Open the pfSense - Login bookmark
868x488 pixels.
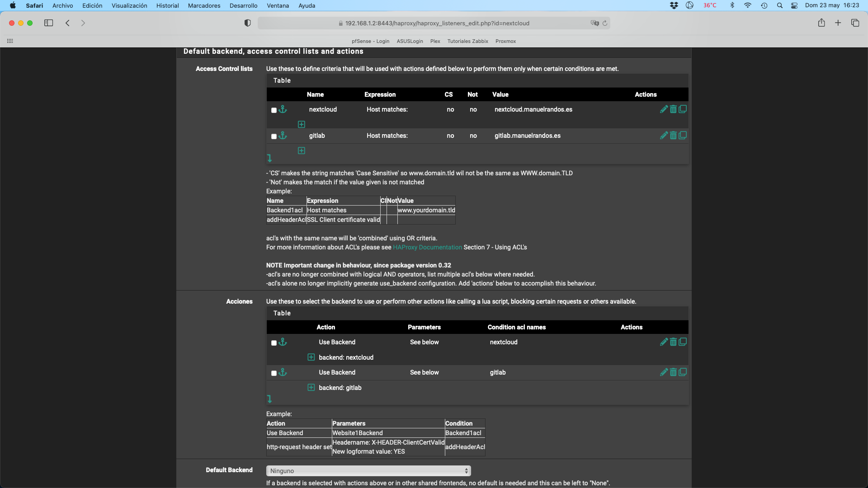pyautogui.click(x=370, y=41)
